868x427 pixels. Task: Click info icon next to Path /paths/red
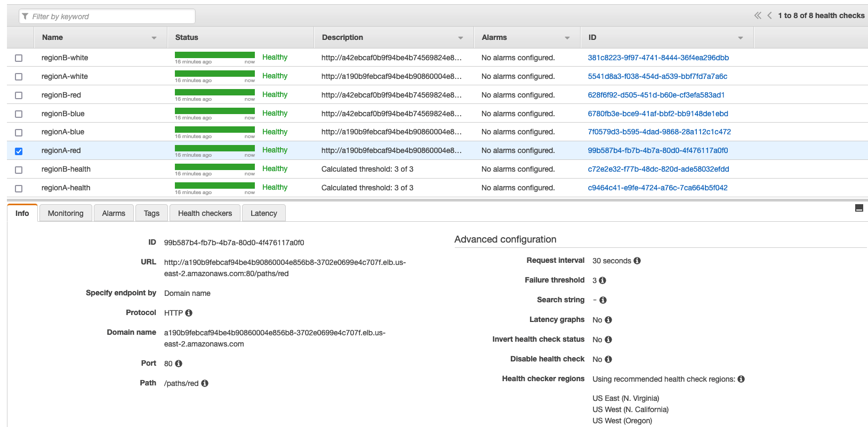coord(205,383)
